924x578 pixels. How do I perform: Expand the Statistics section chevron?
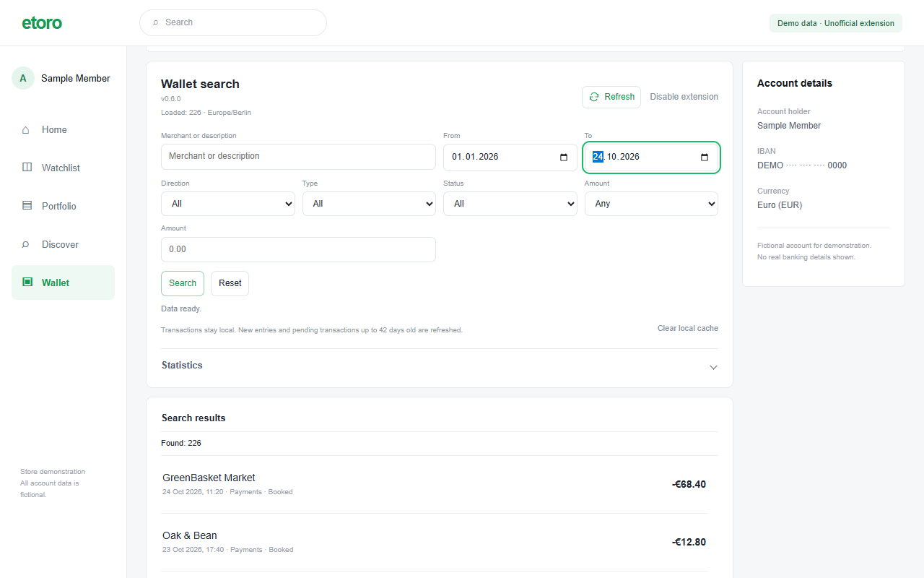pyautogui.click(x=713, y=367)
